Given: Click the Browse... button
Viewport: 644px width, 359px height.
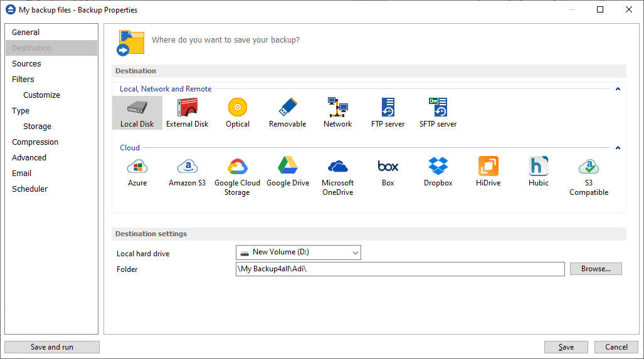Looking at the screenshot, I should click(596, 269).
